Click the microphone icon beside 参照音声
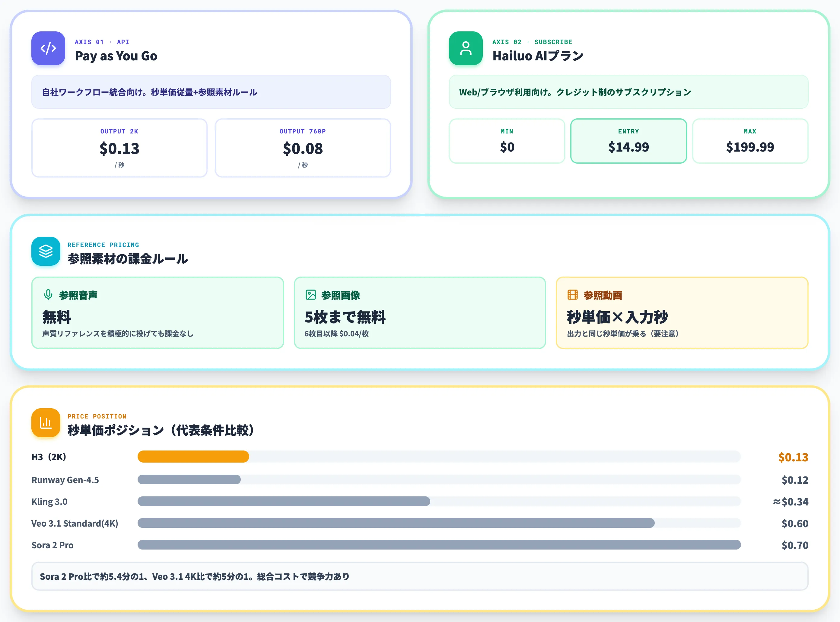840x622 pixels. tap(48, 295)
